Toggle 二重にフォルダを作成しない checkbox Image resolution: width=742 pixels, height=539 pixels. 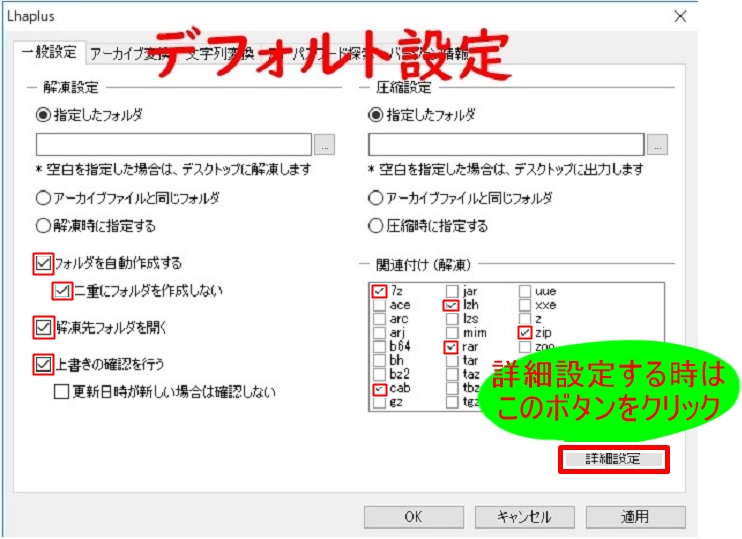[x=62, y=291]
